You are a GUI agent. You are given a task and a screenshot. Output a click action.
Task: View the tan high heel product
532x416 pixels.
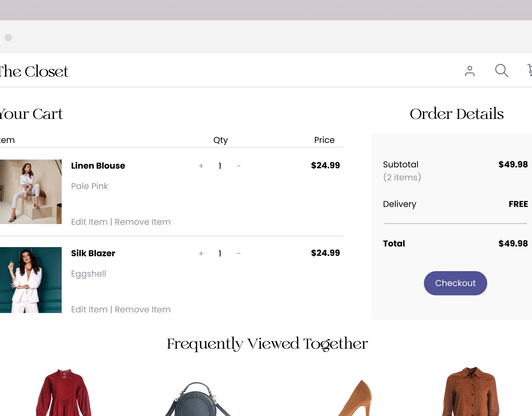[x=355, y=398]
